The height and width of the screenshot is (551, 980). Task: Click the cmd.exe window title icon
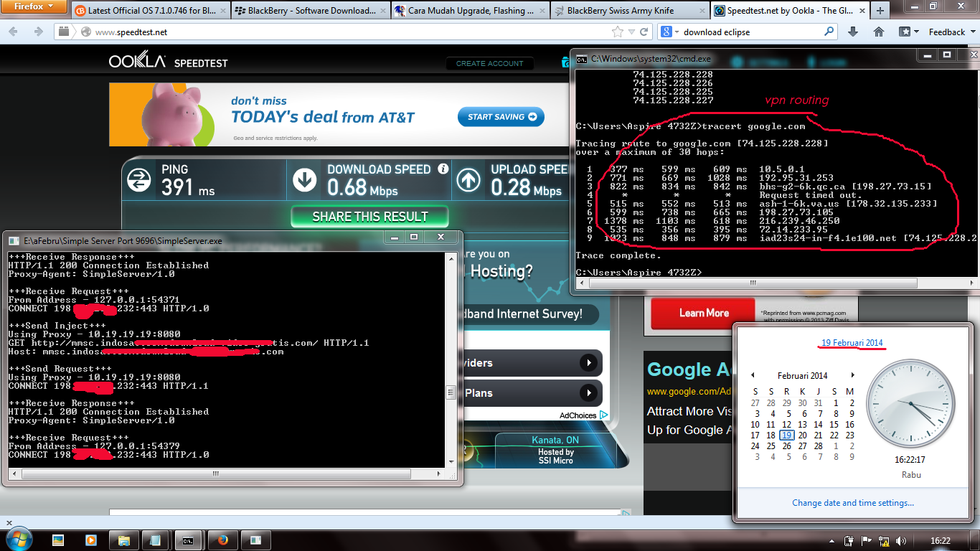[583, 59]
